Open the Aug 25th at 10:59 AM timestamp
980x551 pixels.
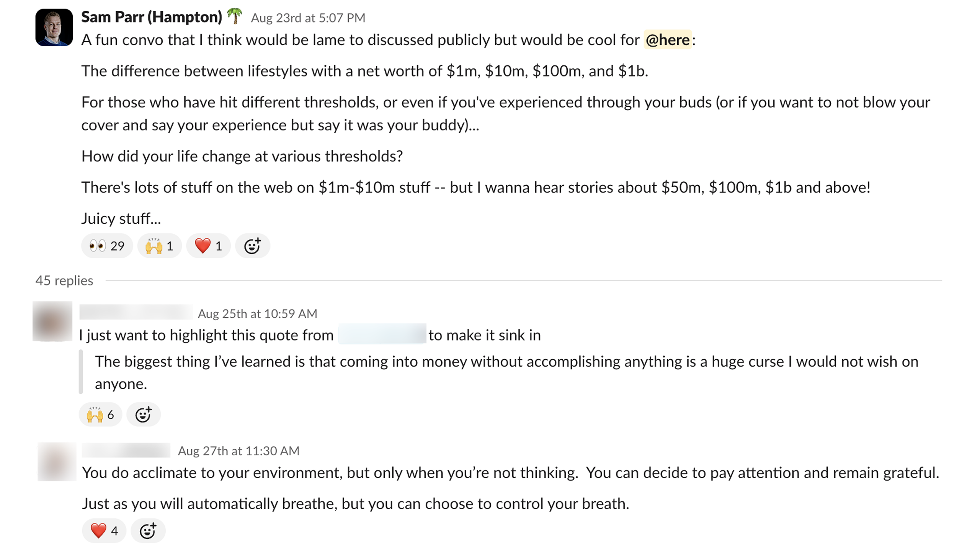click(257, 314)
